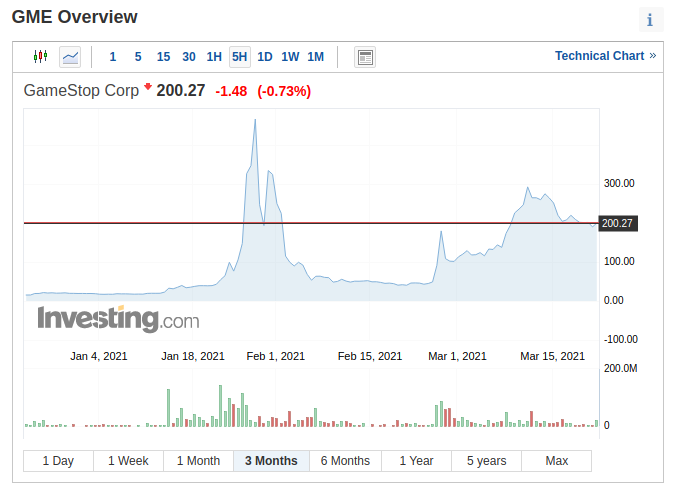
Task: Select the 1D interval
Action: pyautogui.click(x=265, y=57)
